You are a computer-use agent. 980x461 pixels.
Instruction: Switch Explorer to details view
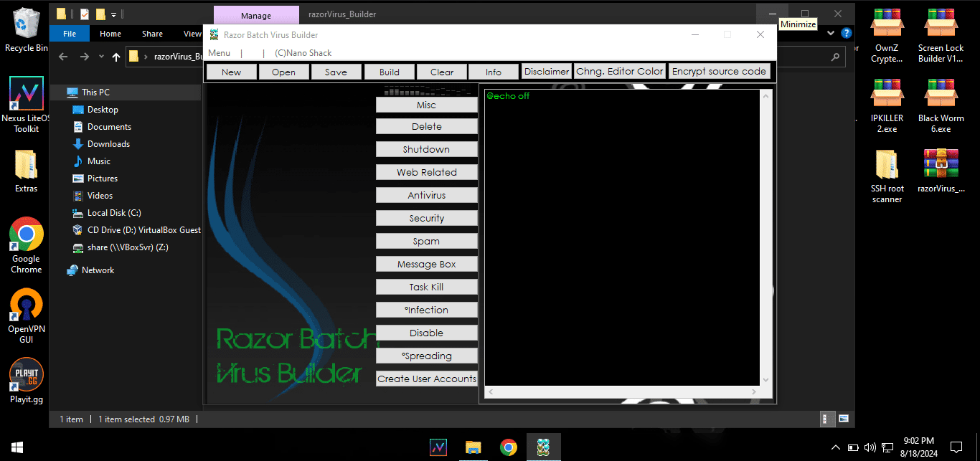pyautogui.click(x=826, y=419)
